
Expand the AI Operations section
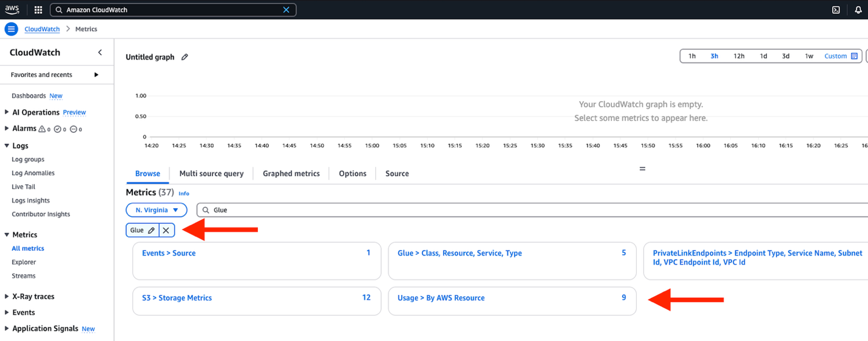7,112
